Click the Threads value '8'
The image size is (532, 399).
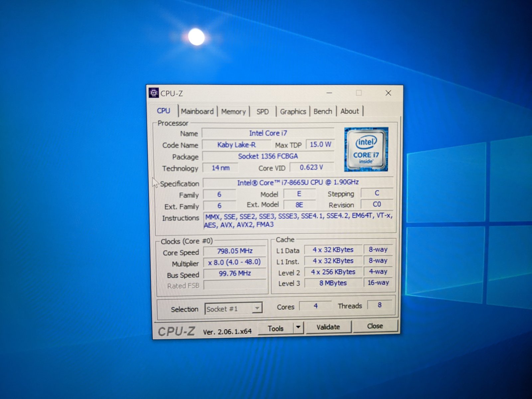(x=379, y=305)
